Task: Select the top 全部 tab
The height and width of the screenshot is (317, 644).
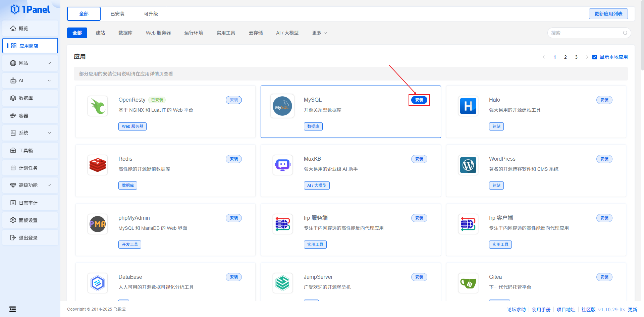Action: 84,14
